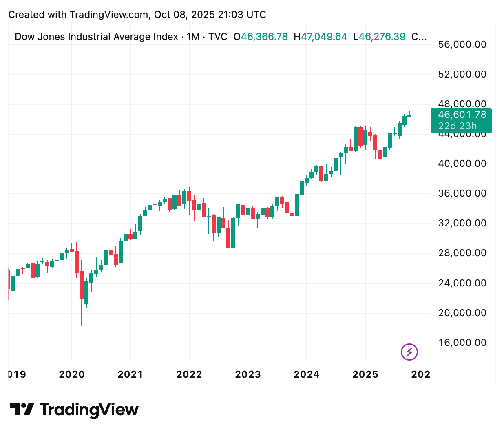This screenshot has height=434, width=504.
Task: Click the TradingView logo mark
Action: tap(22, 409)
